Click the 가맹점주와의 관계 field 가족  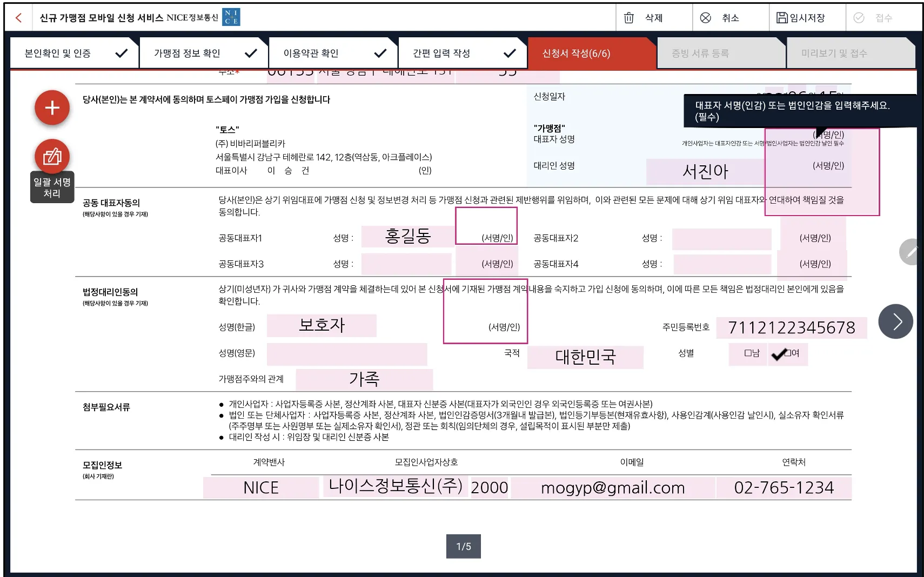point(364,379)
